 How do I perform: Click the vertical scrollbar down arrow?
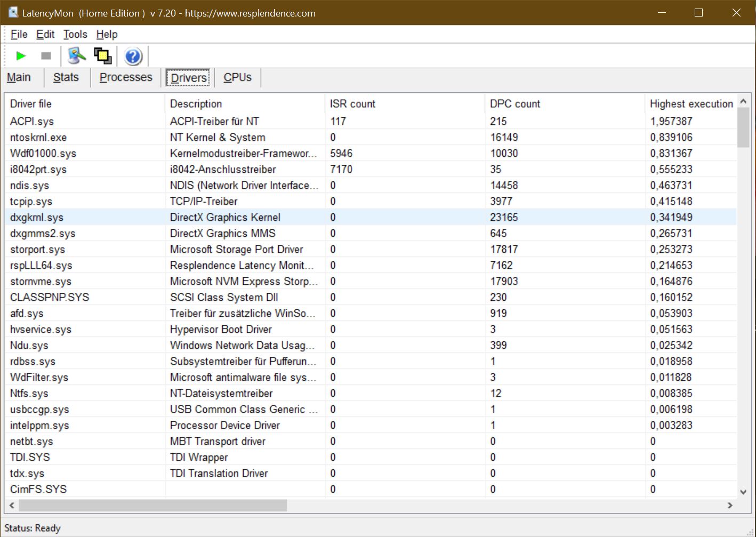pyautogui.click(x=743, y=492)
